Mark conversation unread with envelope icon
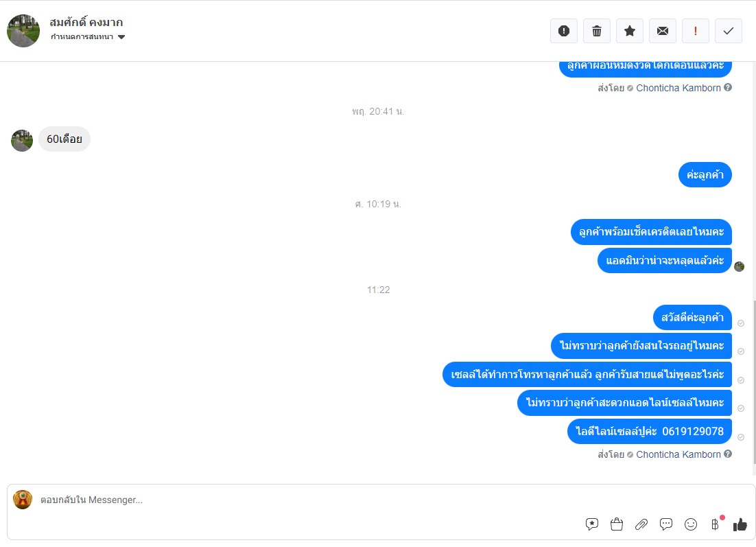The height and width of the screenshot is (547, 756). (663, 31)
